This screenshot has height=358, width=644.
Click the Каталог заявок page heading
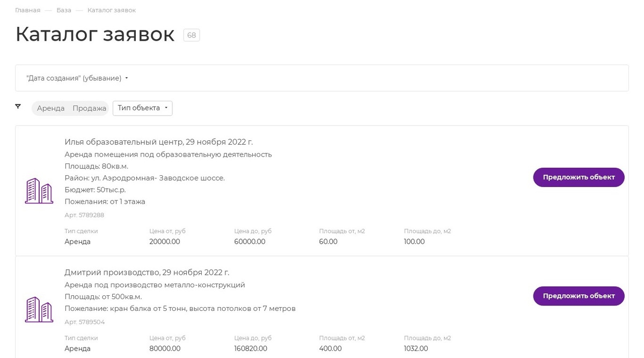(95, 34)
